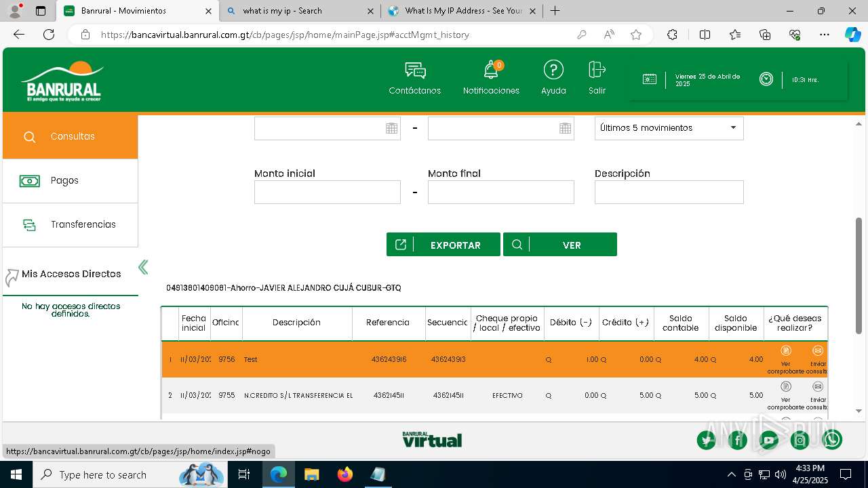Open the end date calendar picker
The width and height of the screenshot is (868, 488).
(565, 128)
